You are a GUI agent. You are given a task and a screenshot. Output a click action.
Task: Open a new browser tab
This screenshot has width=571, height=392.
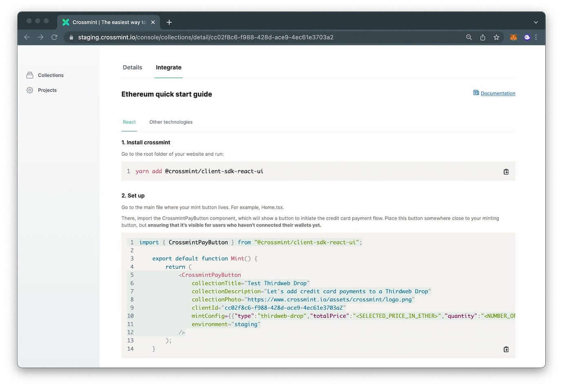pos(169,22)
